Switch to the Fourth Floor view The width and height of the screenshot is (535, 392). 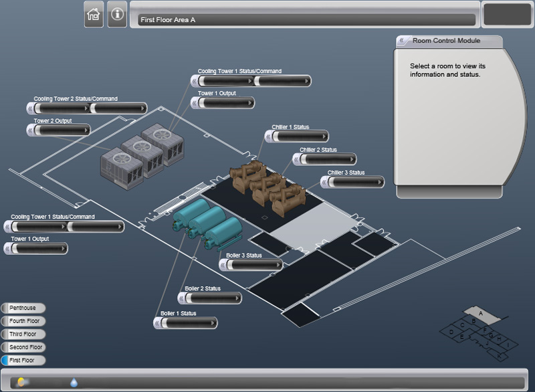[23, 321]
